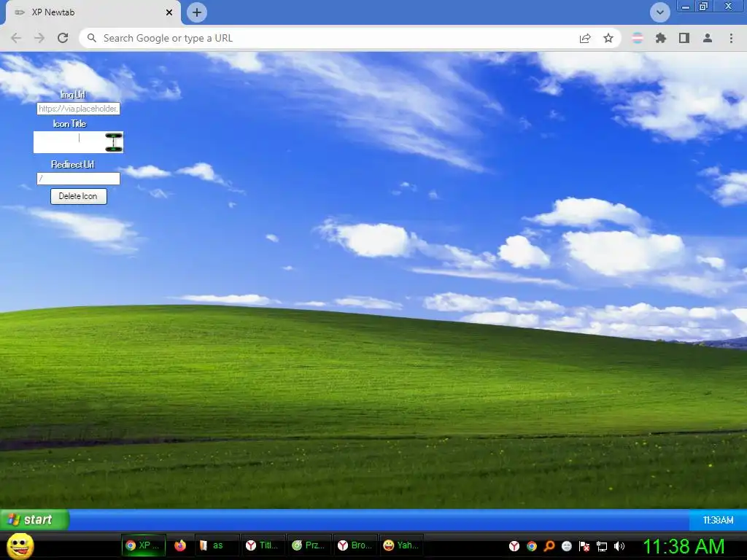Reload the current page
Screen dimensions: 747x560
(x=63, y=38)
